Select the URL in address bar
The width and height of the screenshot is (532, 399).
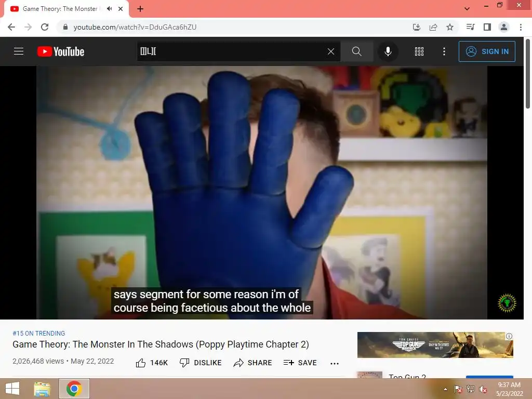pyautogui.click(x=135, y=27)
